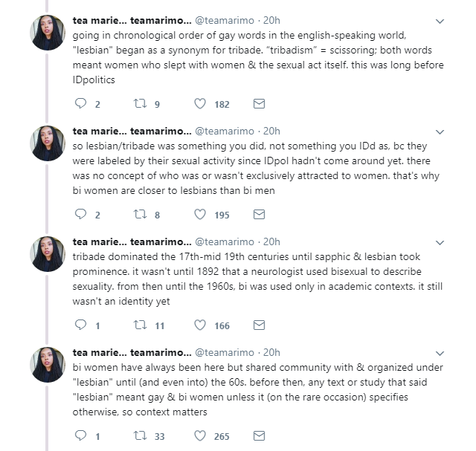Reply to second tweet about lesbian/tribade
The height and width of the screenshot is (451, 476).
click(82, 214)
